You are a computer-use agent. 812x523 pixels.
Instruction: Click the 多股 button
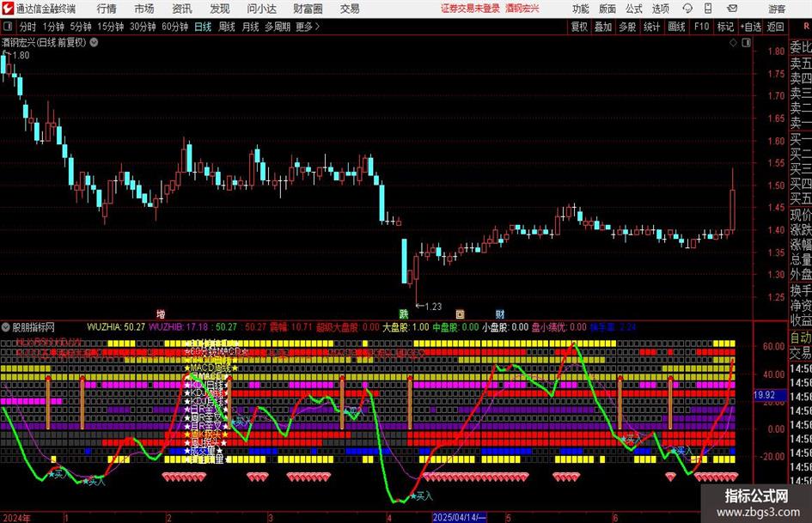pos(627,27)
